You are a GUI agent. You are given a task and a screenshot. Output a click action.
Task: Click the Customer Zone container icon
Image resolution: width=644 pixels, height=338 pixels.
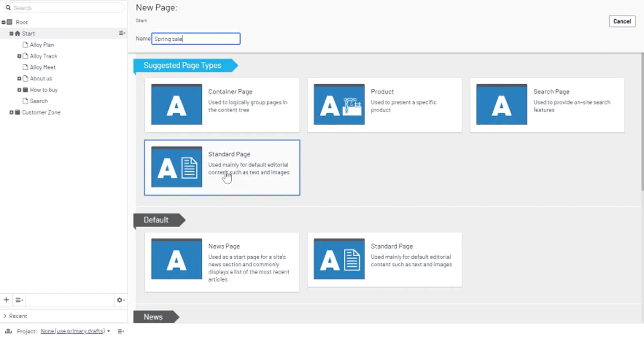(x=17, y=112)
